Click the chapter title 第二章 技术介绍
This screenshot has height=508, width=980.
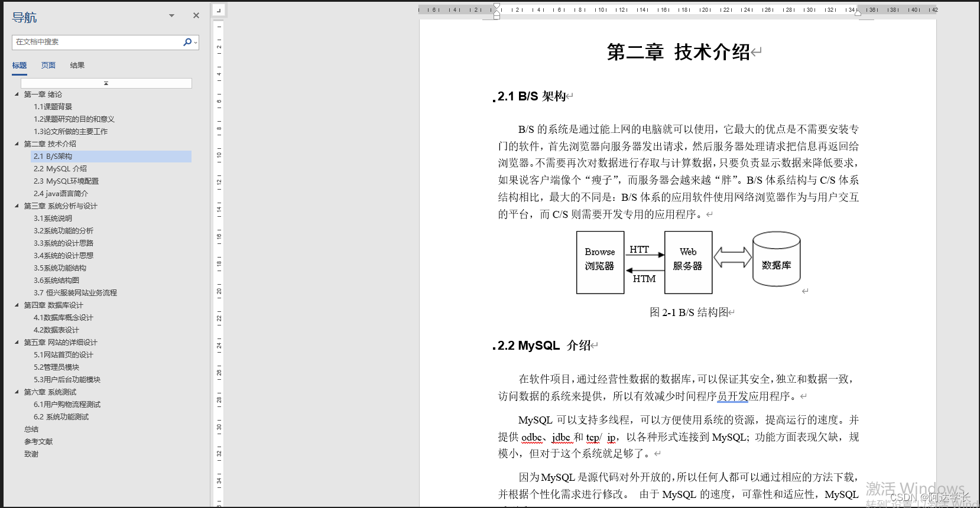(679, 52)
